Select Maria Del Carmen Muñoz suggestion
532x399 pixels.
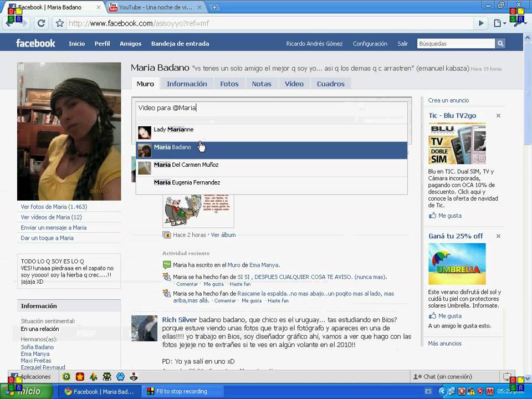[x=272, y=167]
